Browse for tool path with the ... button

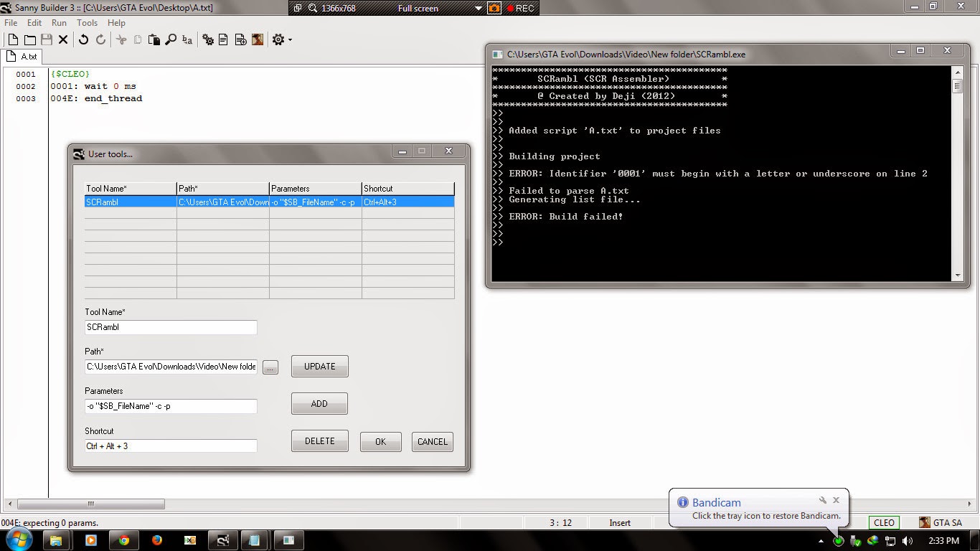pos(270,367)
